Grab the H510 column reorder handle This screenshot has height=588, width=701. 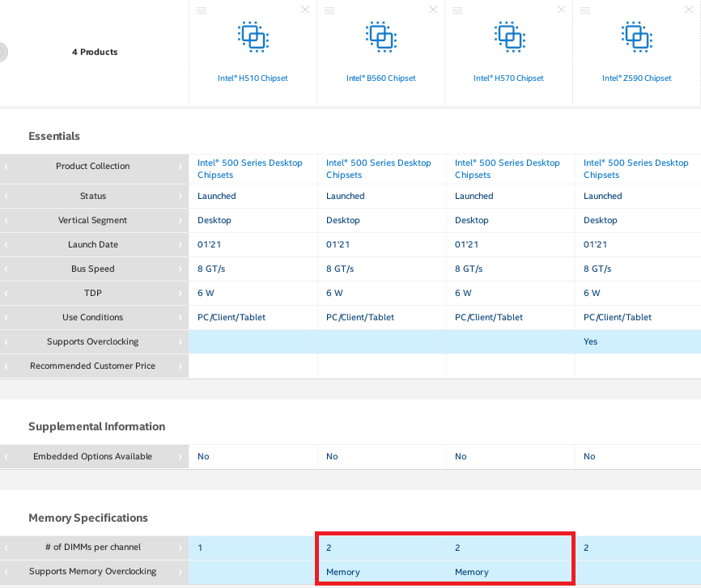[202, 11]
